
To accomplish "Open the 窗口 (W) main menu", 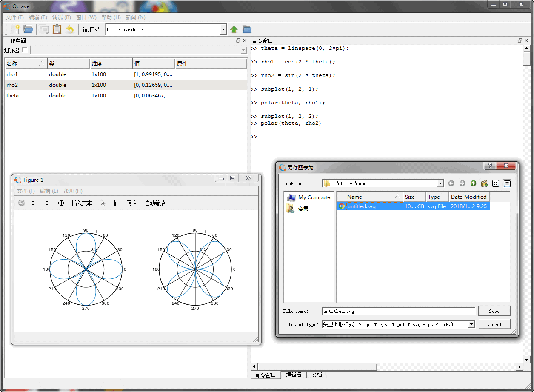I will 86,17.
